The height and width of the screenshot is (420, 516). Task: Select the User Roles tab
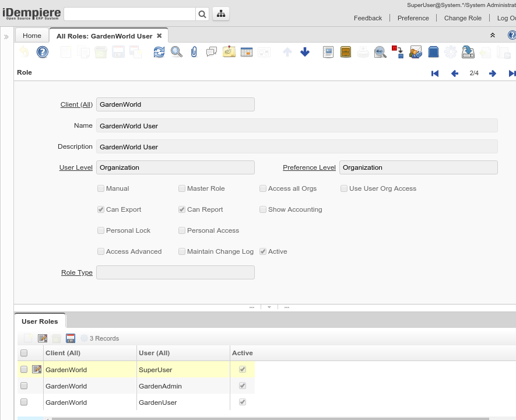[40, 321]
